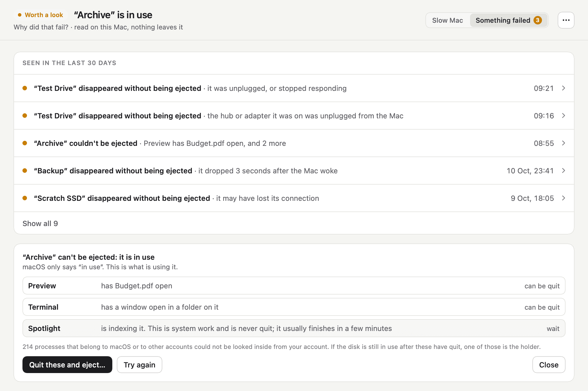Open the chevron for Archive couldn't be ejected
This screenshot has height=391, width=588.
pyautogui.click(x=563, y=143)
